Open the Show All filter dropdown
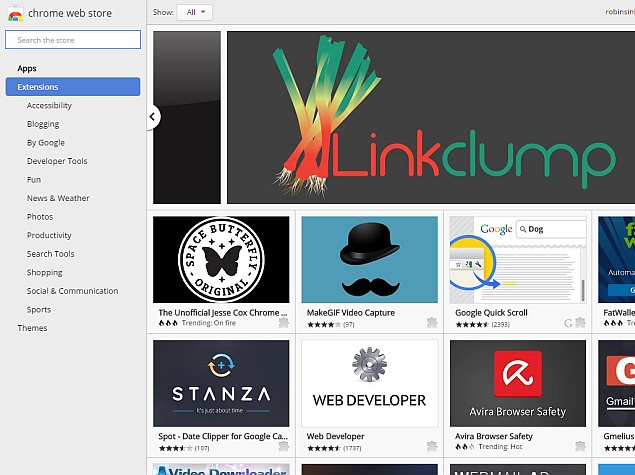Screen dimensions: 635x475 click(x=195, y=13)
